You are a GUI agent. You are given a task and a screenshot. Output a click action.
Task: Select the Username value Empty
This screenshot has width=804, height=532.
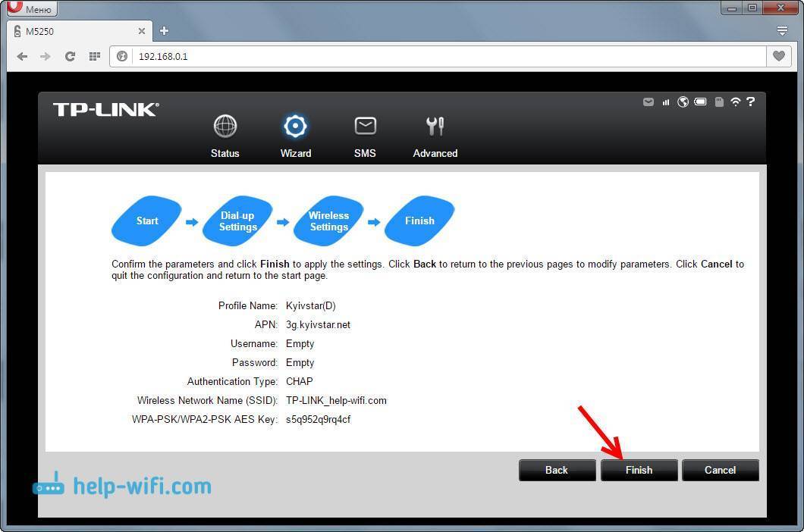pos(300,343)
